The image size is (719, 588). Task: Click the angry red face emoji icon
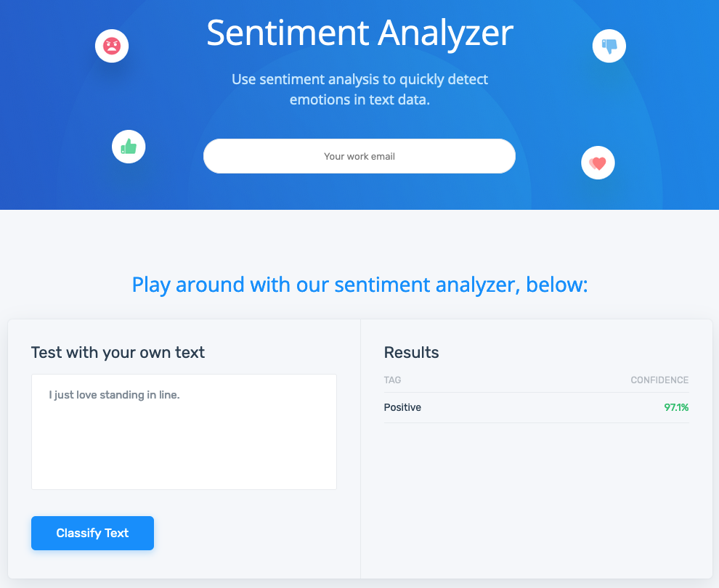point(112,46)
